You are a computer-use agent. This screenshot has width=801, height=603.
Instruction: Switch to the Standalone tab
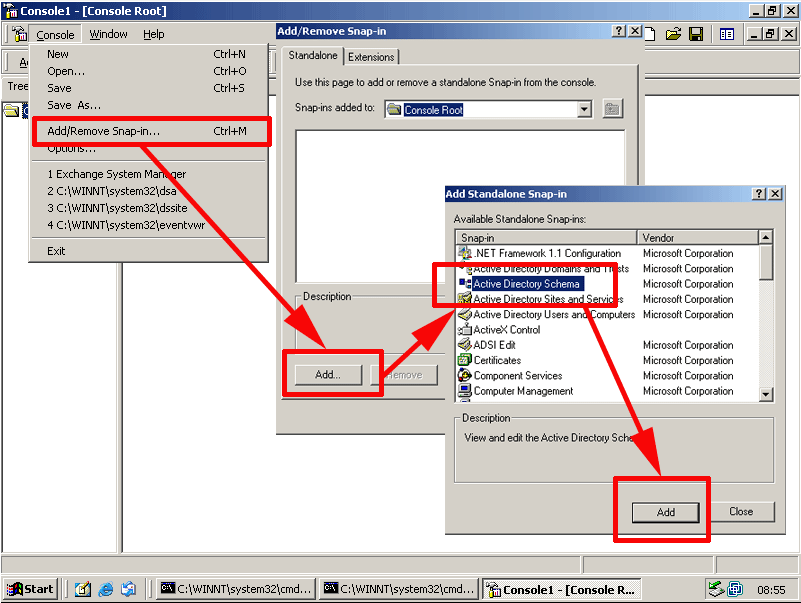point(313,55)
